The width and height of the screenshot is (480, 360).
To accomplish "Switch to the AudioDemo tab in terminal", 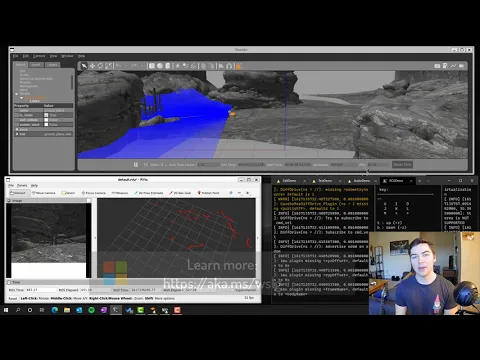I will point(362,181).
